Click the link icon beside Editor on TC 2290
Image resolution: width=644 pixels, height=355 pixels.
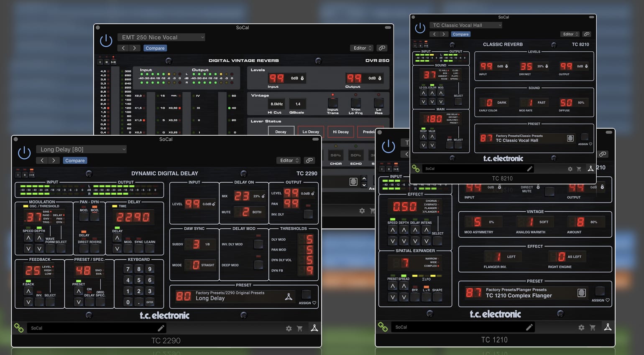click(x=309, y=160)
